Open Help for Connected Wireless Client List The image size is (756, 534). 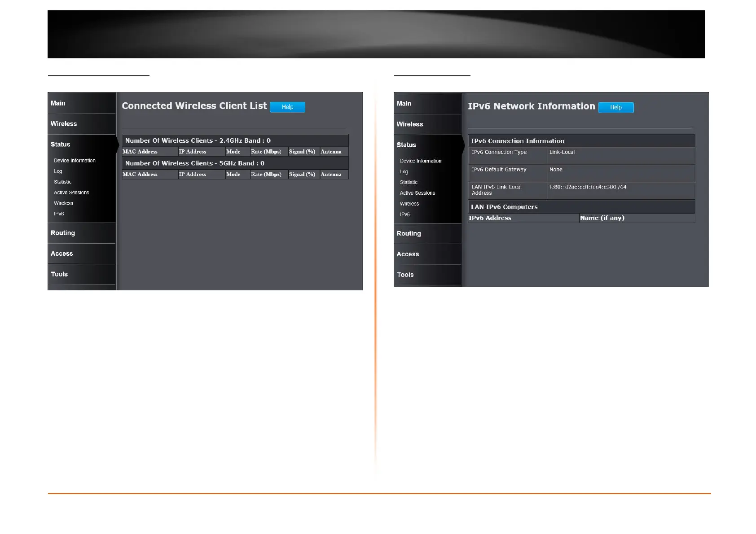click(287, 107)
